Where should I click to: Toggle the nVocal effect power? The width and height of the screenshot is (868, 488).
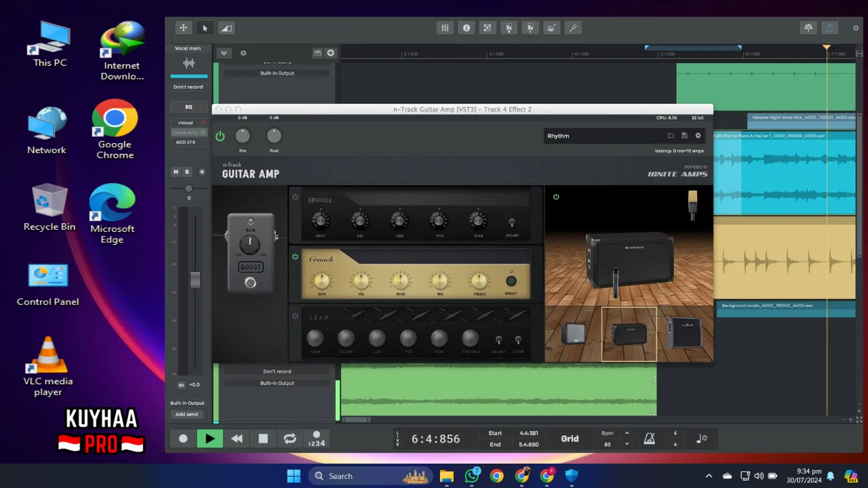point(203,123)
